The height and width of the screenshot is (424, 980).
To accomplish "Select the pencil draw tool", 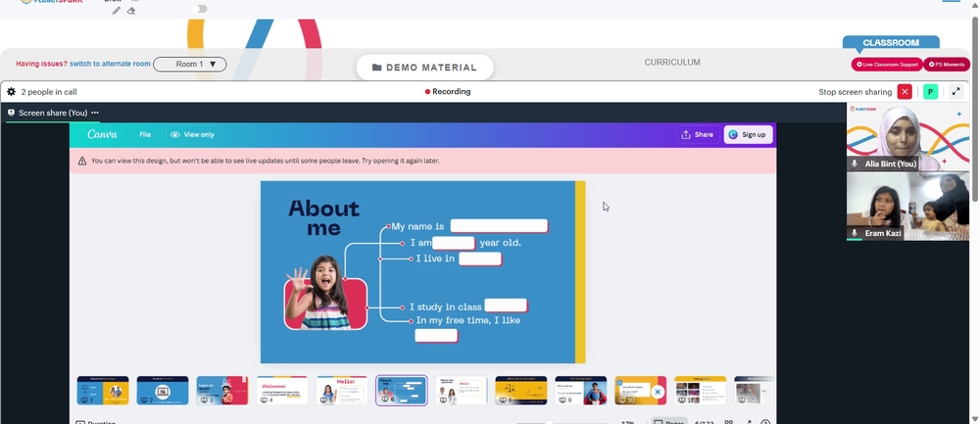I will point(117,11).
